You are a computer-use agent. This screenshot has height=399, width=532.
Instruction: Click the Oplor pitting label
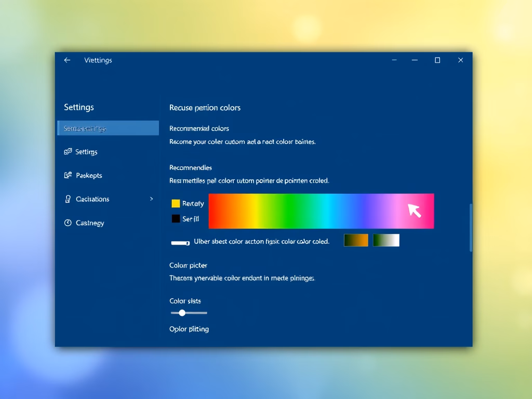coord(189,329)
